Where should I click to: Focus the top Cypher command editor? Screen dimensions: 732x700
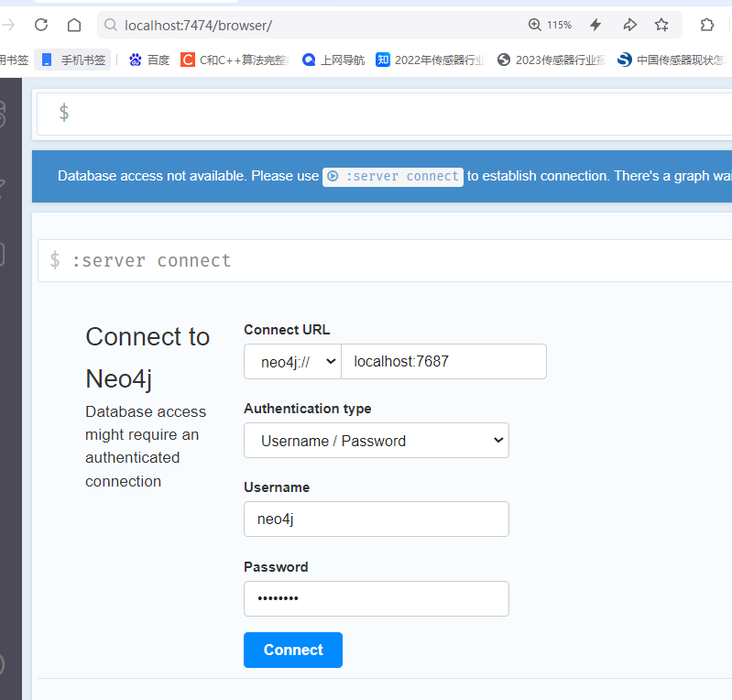(x=384, y=114)
